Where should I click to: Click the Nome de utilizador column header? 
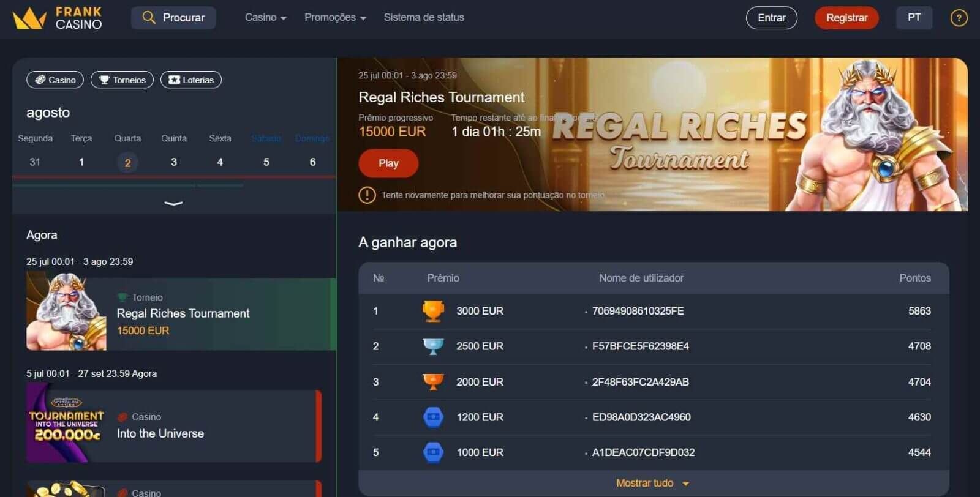(641, 278)
